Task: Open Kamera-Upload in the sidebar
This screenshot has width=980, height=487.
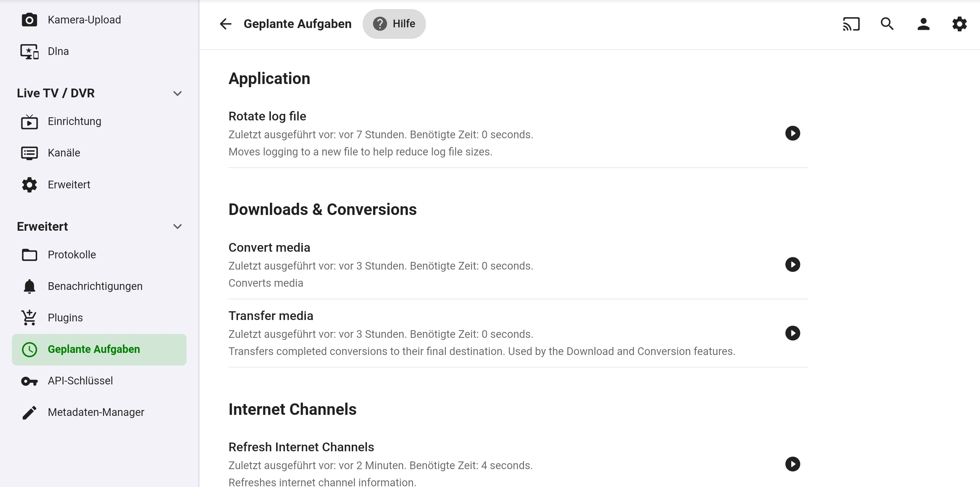Action: 99,20
